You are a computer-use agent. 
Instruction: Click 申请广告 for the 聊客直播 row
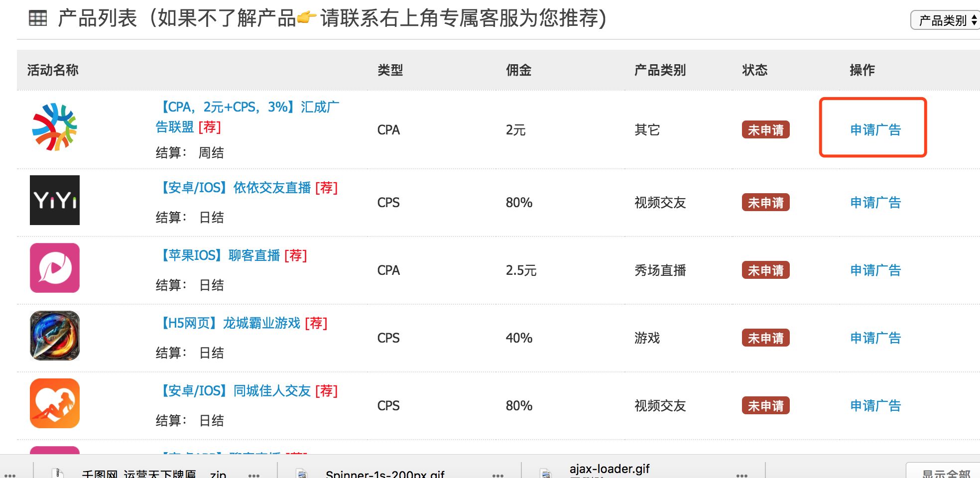coord(875,270)
